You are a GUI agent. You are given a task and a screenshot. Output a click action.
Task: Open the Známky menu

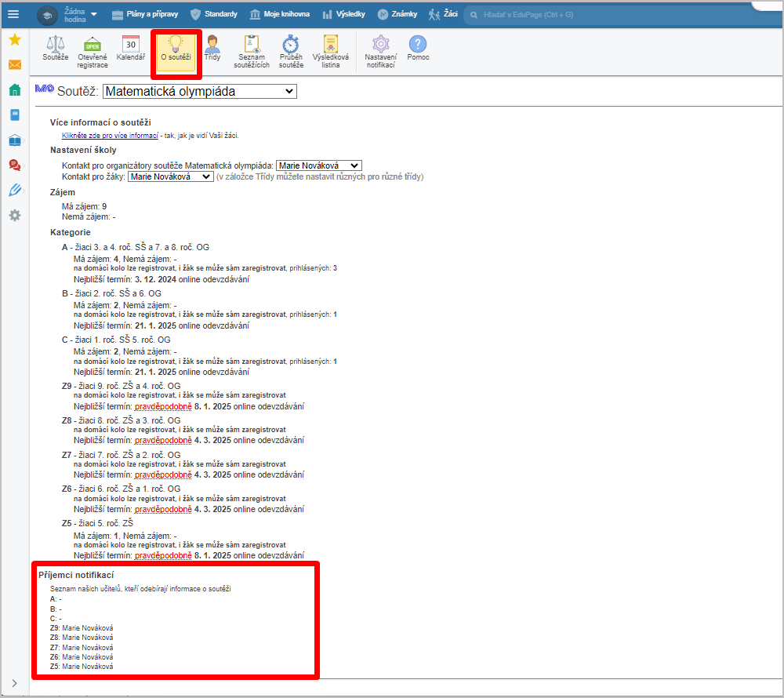pos(398,14)
